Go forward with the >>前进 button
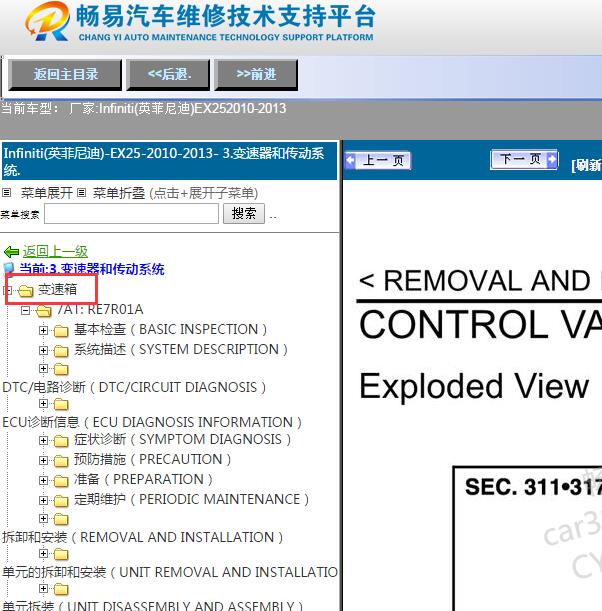 (256, 74)
